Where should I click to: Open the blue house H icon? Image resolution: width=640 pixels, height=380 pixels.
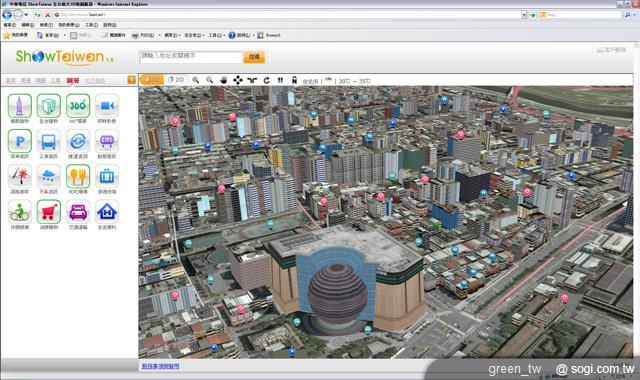(x=107, y=212)
